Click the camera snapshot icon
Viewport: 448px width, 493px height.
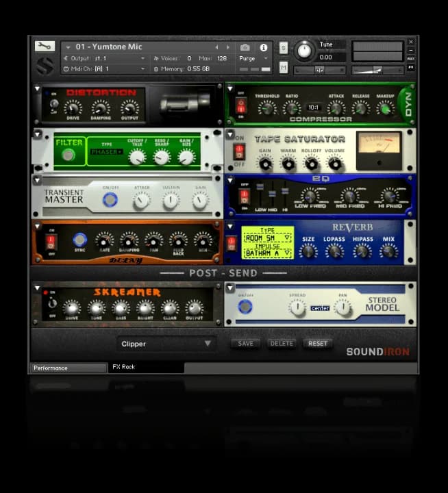(245, 47)
